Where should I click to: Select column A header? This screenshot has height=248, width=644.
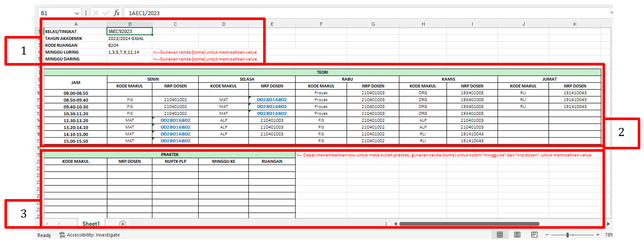76,24
